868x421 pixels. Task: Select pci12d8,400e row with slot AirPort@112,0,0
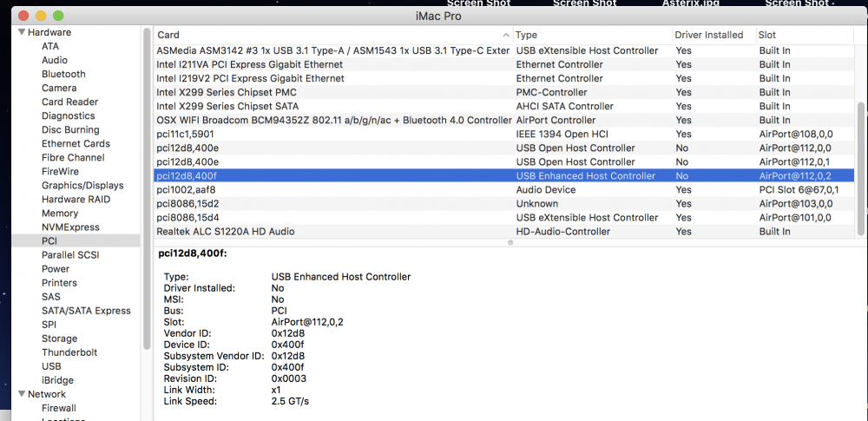[x=504, y=148]
